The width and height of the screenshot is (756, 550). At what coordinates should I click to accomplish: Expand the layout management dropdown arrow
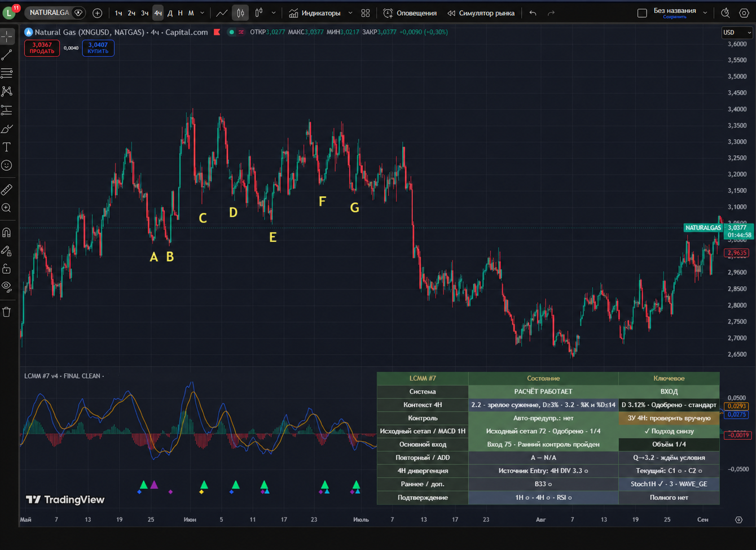pyautogui.click(x=705, y=12)
